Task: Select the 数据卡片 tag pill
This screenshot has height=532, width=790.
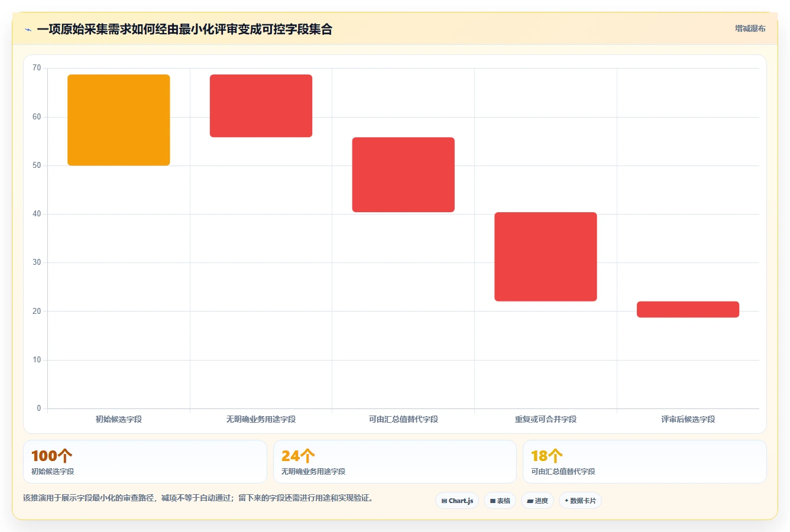Action: tap(580, 501)
